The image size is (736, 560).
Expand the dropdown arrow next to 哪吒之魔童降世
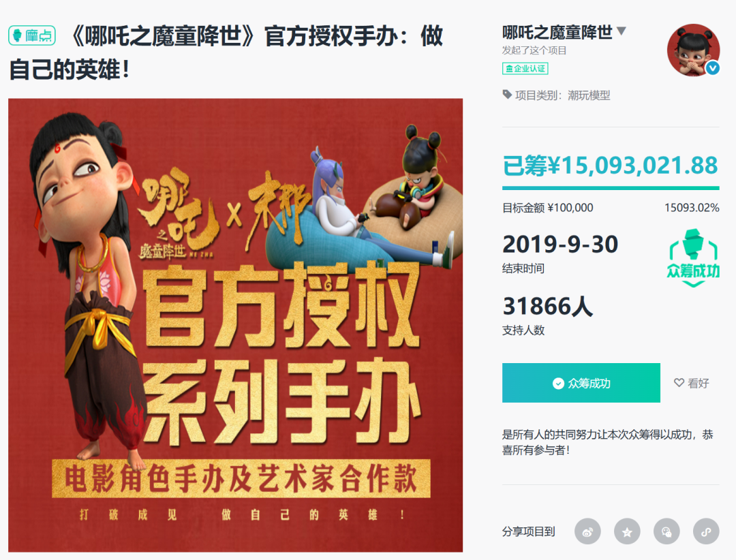(x=621, y=31)
